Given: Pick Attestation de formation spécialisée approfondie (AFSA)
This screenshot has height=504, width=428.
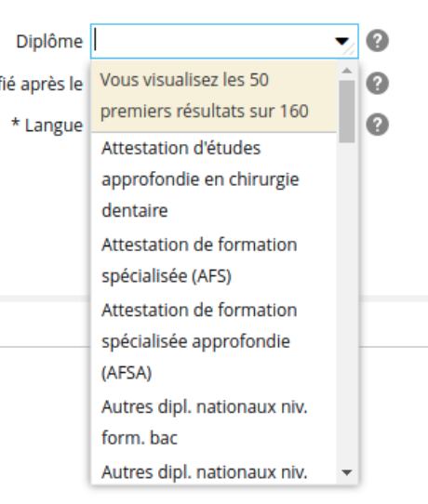Looking at the screenshot, I should (x=214, y=341).
